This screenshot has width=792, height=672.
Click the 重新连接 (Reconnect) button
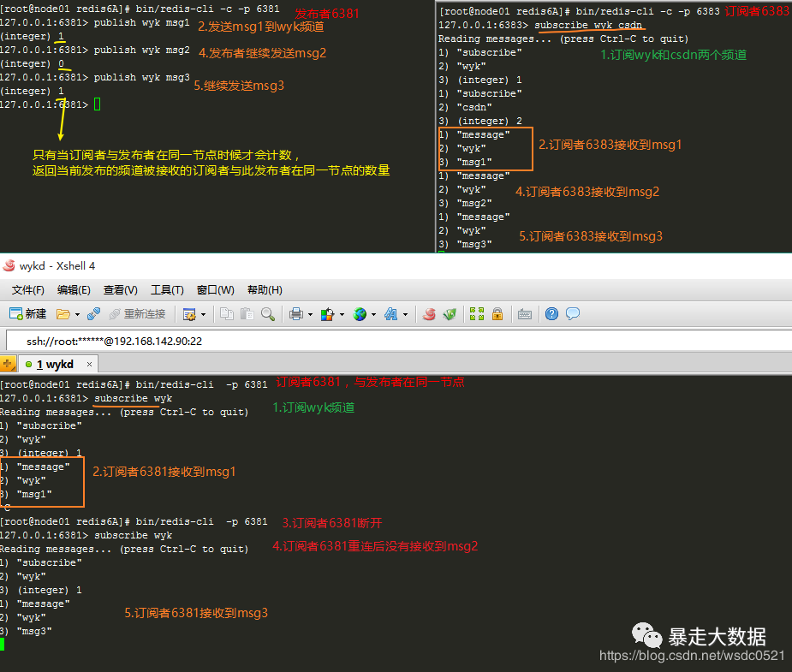click(x=135, y=314)
